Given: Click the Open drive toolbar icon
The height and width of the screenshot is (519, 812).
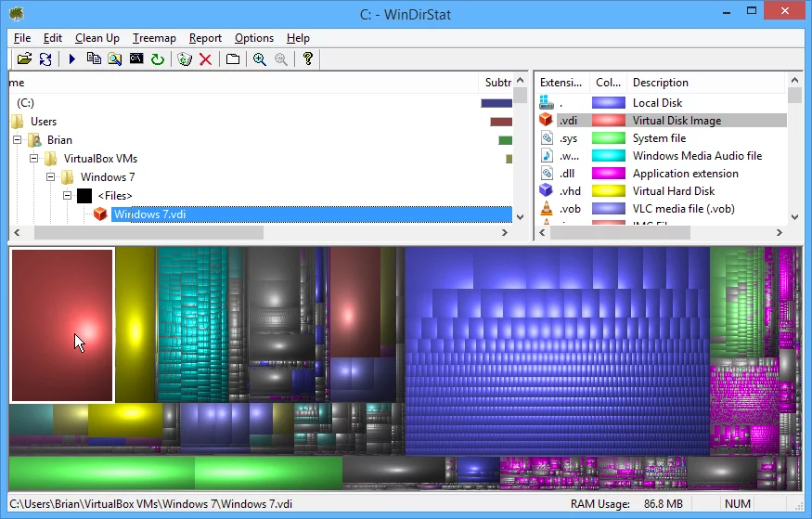Looking at the screenshot, I should point(24,59).
